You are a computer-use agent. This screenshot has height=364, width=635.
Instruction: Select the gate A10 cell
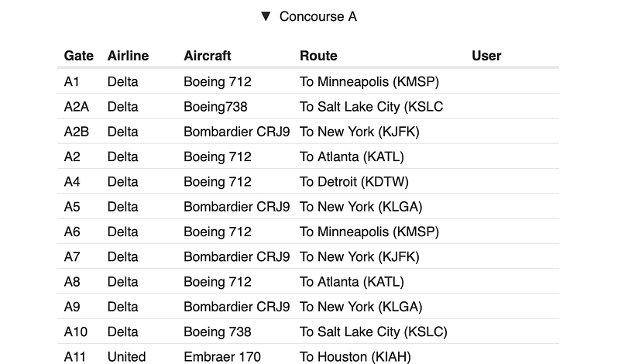pyautogui.click(x=76, y=331)
